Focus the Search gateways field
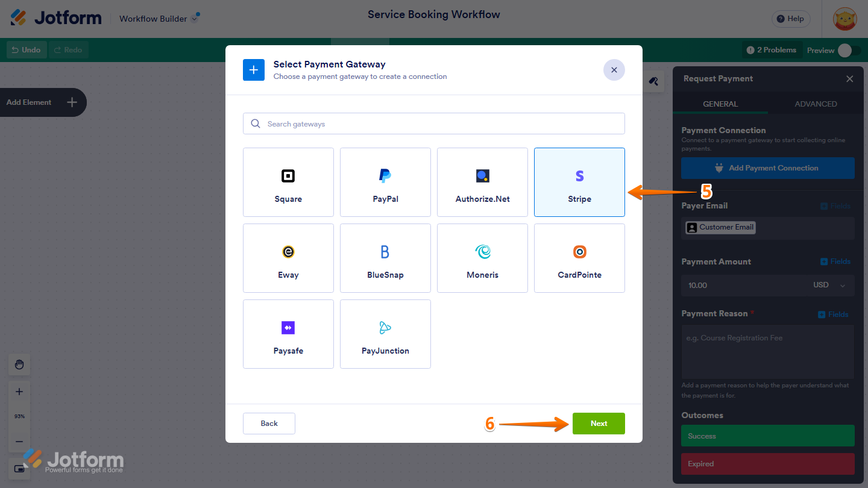The image size is (868, 488). [434, 124]
